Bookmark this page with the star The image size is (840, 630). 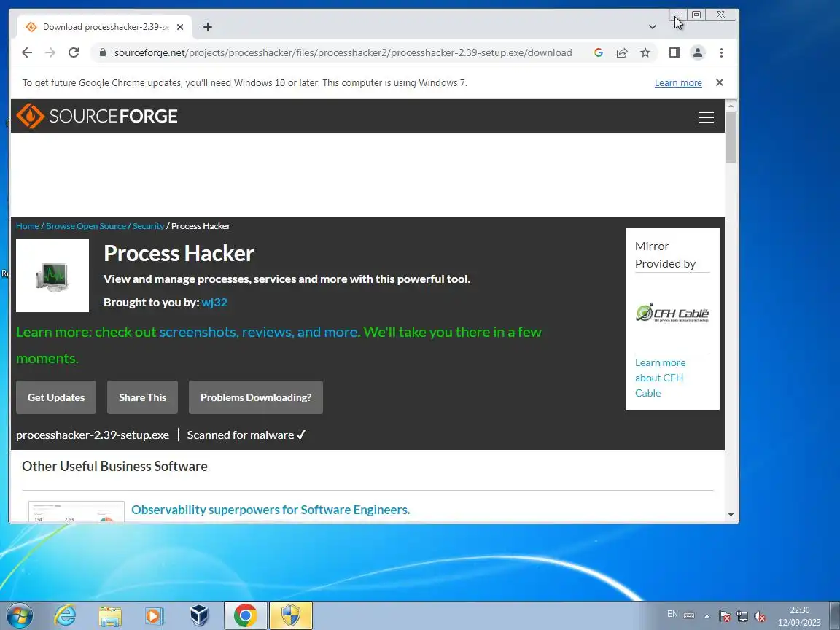coord(645,52)
